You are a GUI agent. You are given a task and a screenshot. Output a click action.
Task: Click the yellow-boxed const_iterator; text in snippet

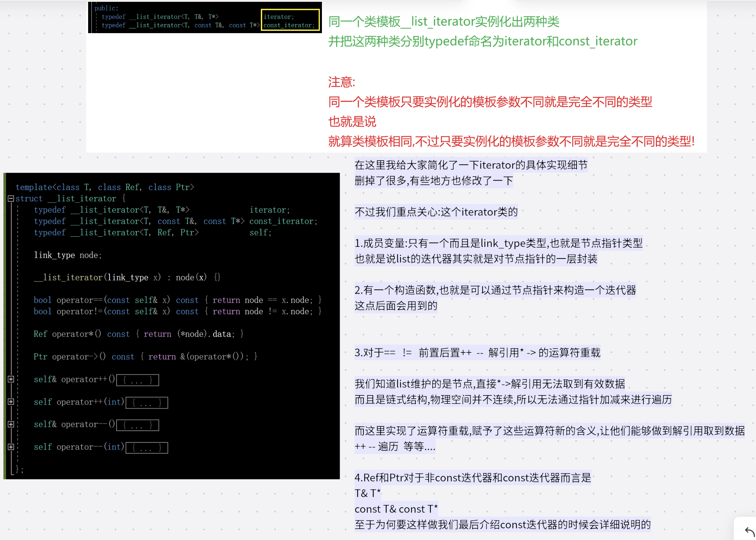[x=289, y=25]
